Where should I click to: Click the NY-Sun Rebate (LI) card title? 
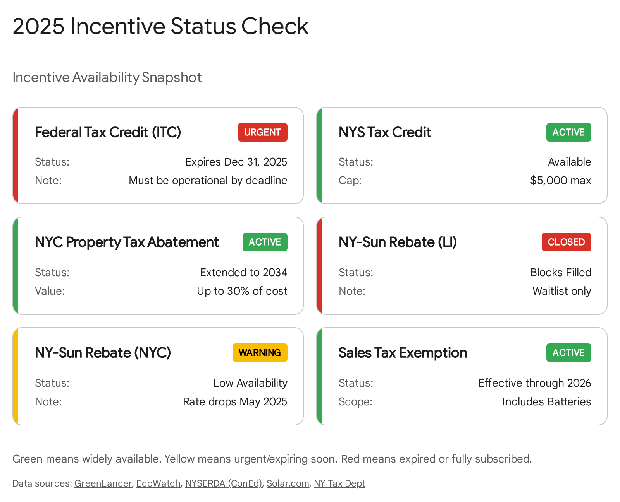point(398,242)
